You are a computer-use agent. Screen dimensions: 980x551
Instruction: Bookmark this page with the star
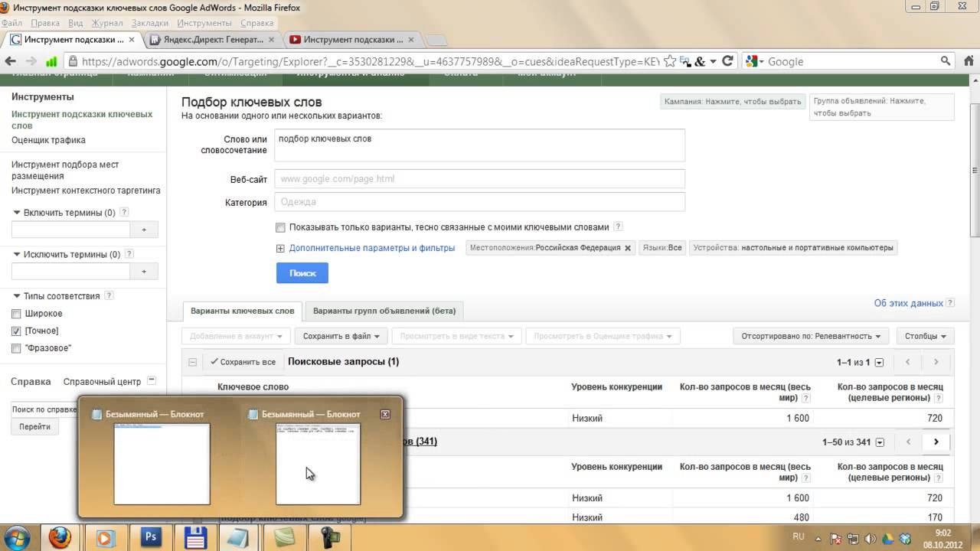coord(670,61)
